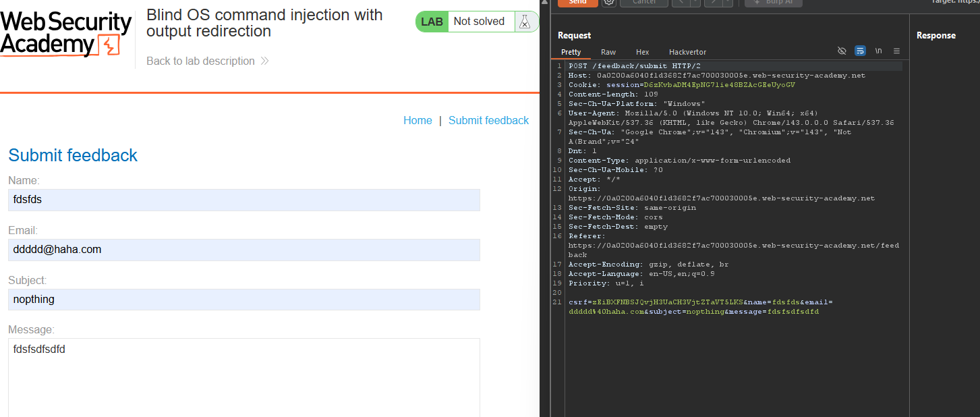Click the Not solved status label
Viewport: 980px width, 417px height.
tap(479, 22)
